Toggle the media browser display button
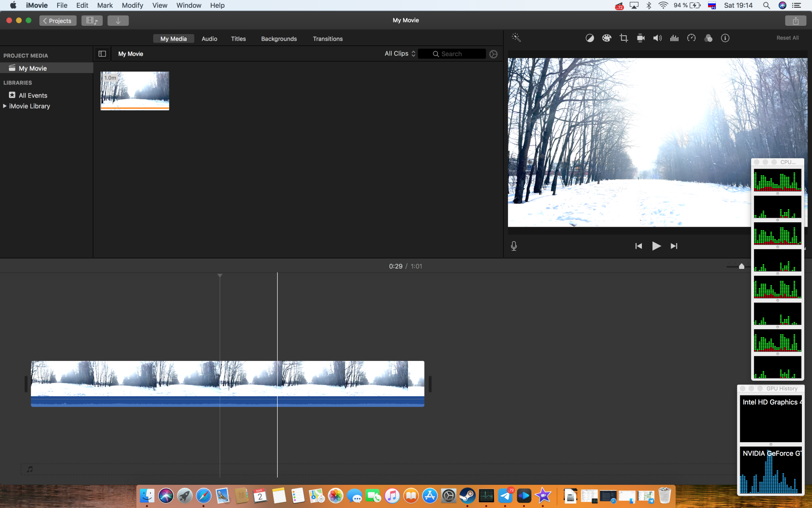Viewport: 812px width, 508px height. pyautogui.click(x=92, y=21)
